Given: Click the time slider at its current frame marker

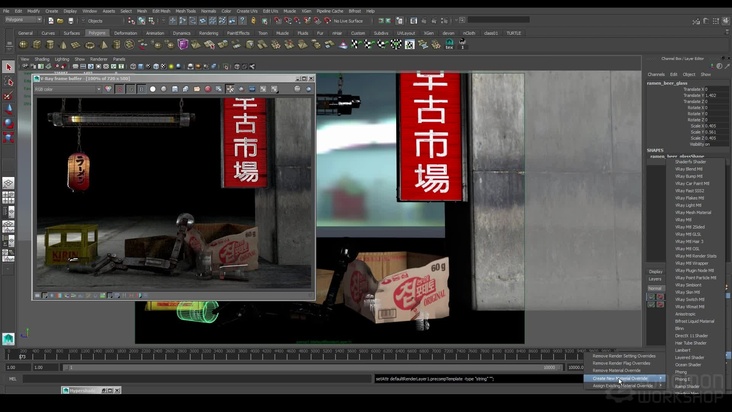Looking at the screenshot, I should point(22,356).
